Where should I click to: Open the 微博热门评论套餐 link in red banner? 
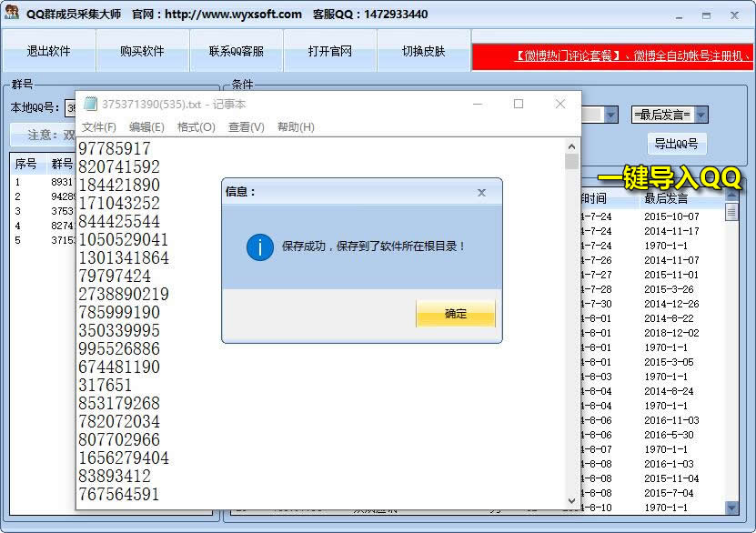568,55
